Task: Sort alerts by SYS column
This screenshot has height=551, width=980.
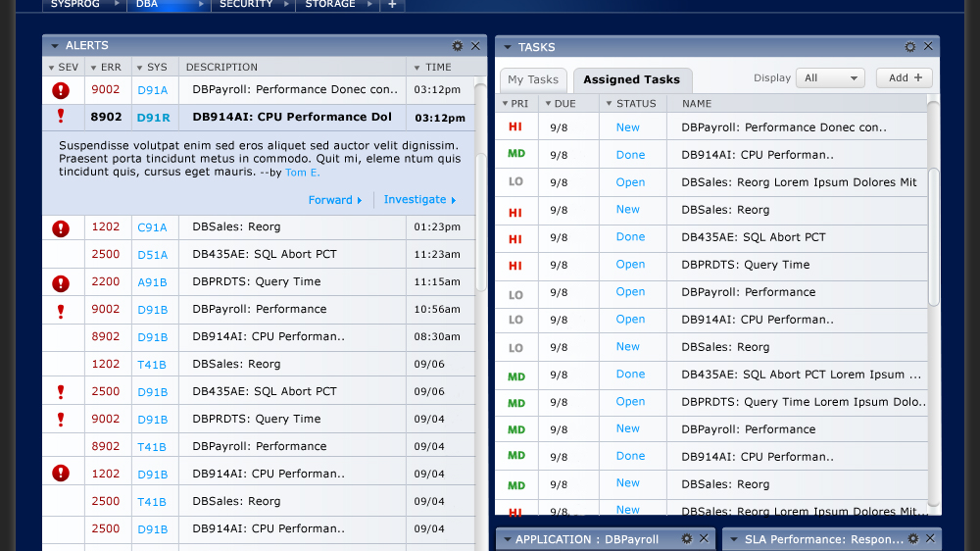Action: point(152,67)
